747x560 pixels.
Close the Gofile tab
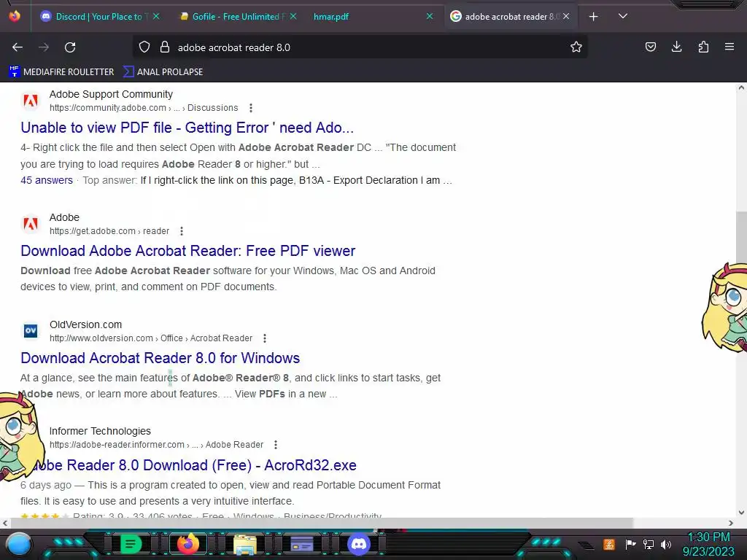pyautogui.click(x=293, y=16)
